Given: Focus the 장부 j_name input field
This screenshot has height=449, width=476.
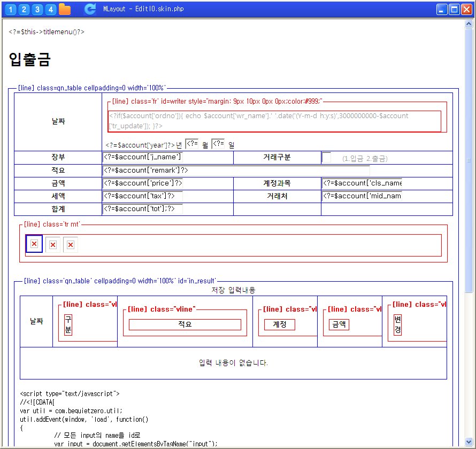Looking at the screenshot, I should point(142,157).
